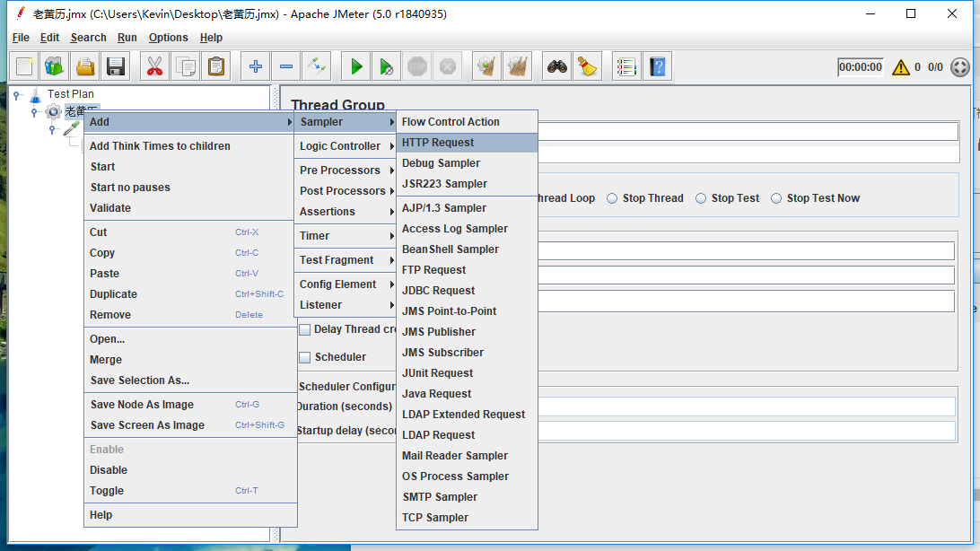The width and height of the screenshot is (980, 551).
Task: Select Save Node As Image entry
Action: (188, 404)
